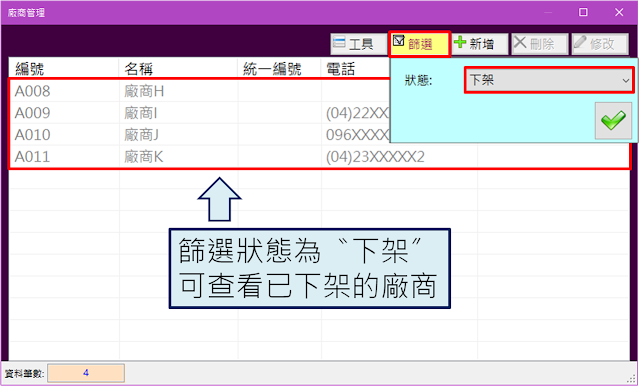Click phone cell starting with (04)22XX
The image size is (639, 386).
[357, 113]
